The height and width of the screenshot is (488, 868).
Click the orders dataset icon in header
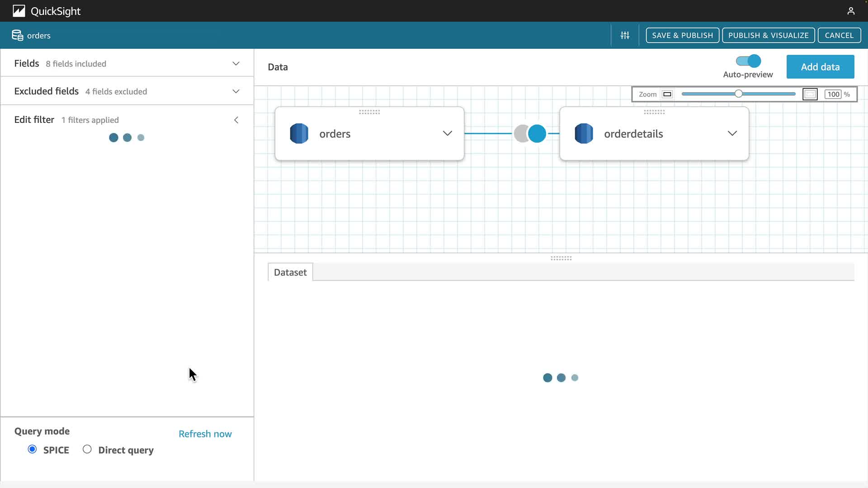18,35
